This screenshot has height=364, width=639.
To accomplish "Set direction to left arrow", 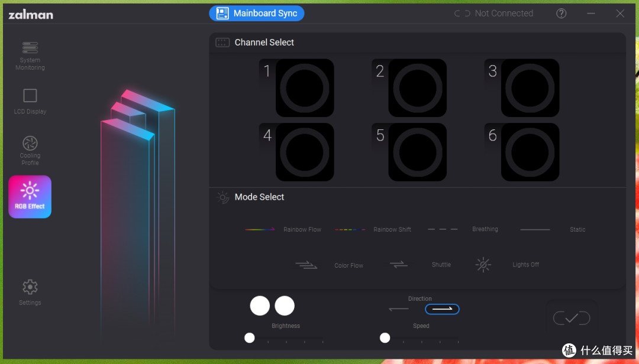I will pyautogui.click(x=399, y=309).
